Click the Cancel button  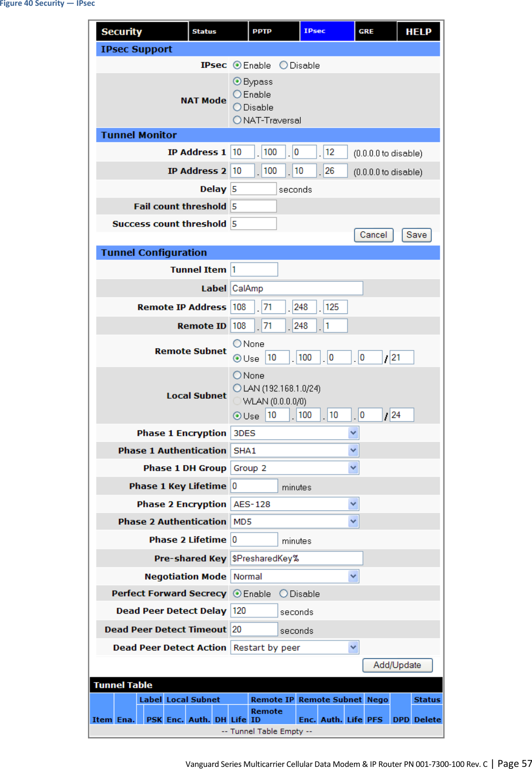(373, 235)
